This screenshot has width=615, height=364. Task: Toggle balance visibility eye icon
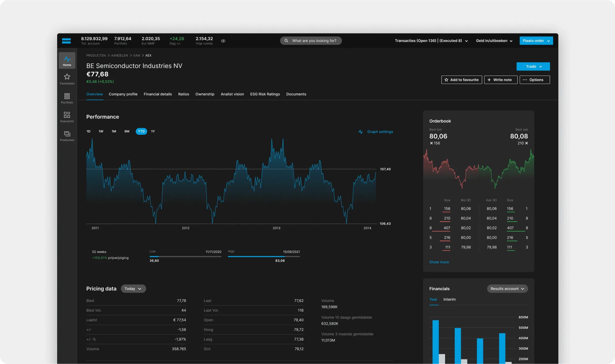coord(223,41)
